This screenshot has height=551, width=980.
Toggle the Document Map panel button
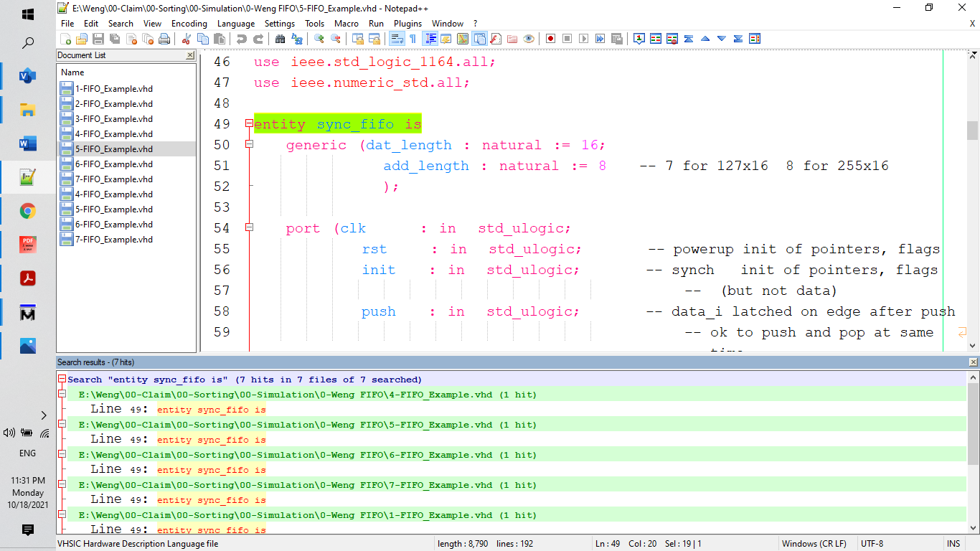coord(462,39)
